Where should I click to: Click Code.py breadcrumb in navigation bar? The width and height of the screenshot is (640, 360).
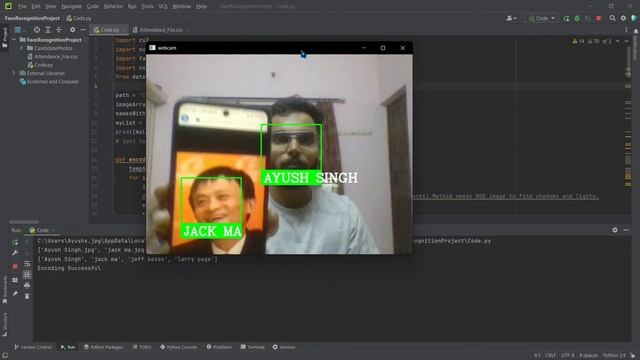click(79, 18)
